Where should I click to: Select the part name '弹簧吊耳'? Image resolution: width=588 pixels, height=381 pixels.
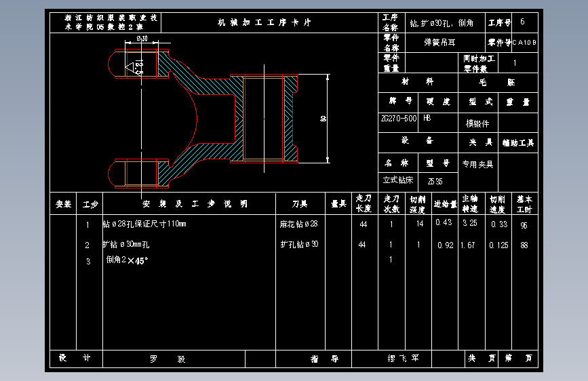439,43
